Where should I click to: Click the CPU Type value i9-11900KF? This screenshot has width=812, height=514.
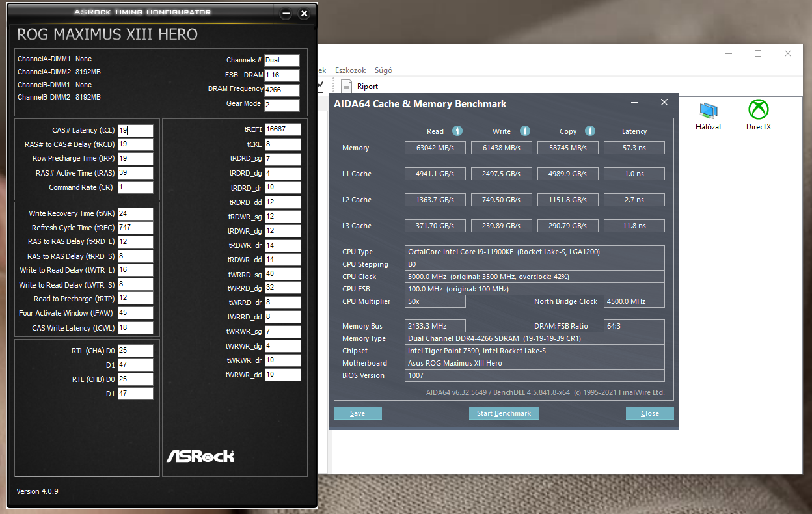[535, 252]
